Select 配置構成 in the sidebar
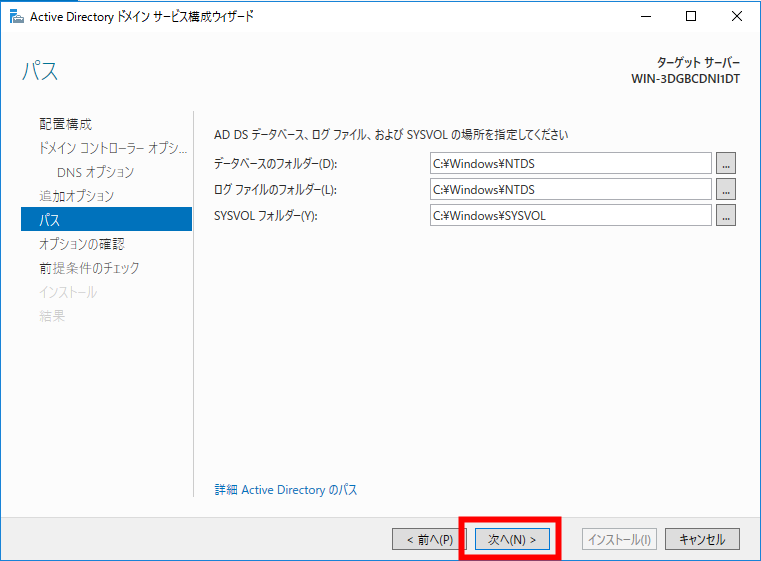The width and height of the screenshot is (761, 561). click(66, 124)
